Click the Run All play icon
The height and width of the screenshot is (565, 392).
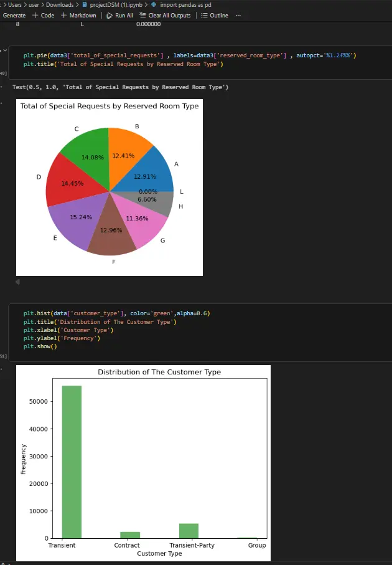[x=110, y=16]
